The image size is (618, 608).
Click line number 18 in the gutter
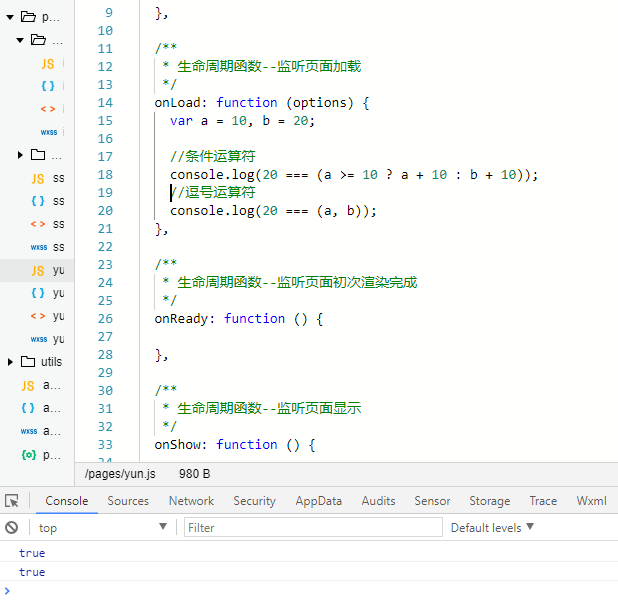click(x=105, y=174)
